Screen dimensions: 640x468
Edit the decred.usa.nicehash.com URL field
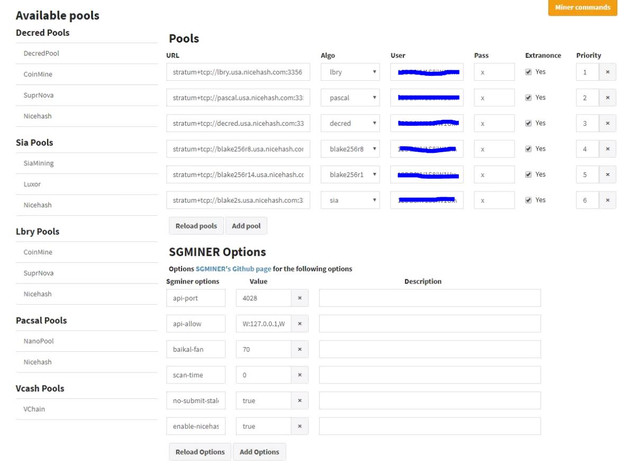coord(238,123)
